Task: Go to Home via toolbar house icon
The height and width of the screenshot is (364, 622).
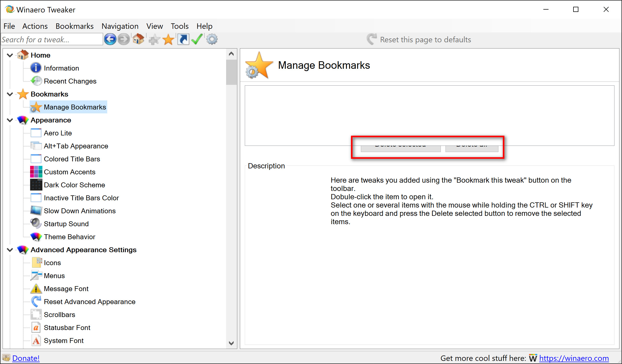Action: click(138, 39)
